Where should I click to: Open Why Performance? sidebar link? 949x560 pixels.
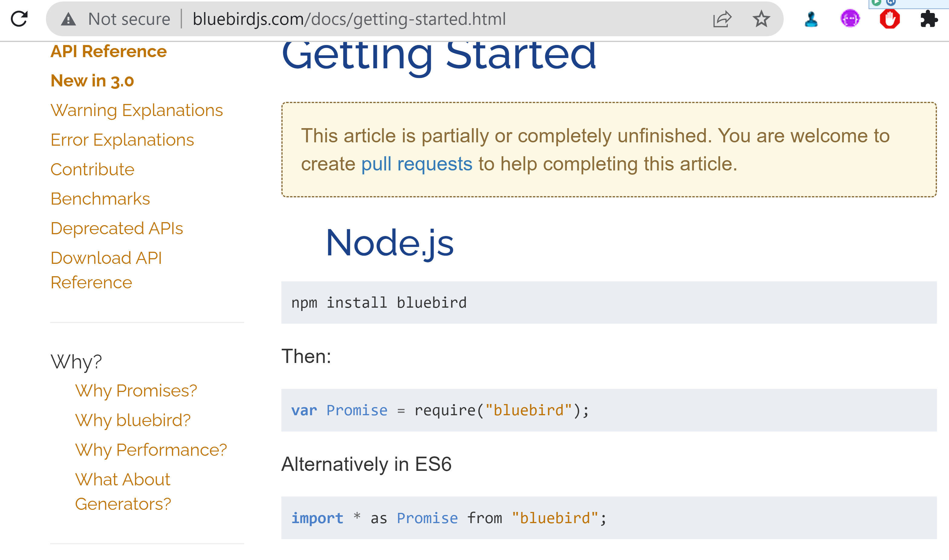(x=151, y=450)
